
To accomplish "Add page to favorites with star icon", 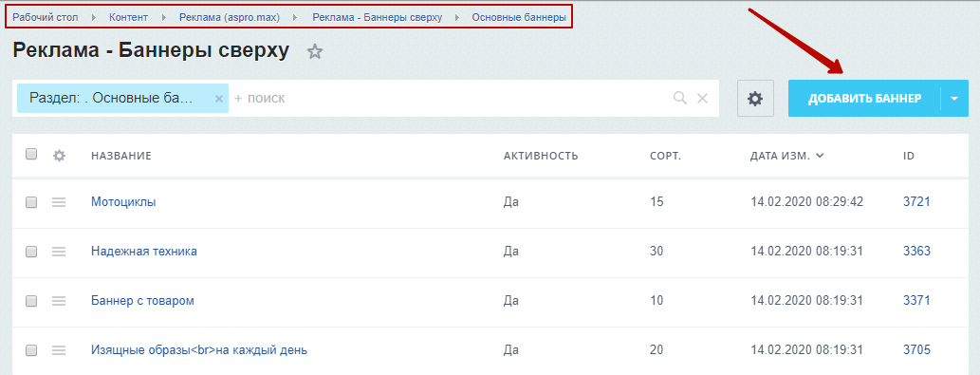I will click(314, 52).
